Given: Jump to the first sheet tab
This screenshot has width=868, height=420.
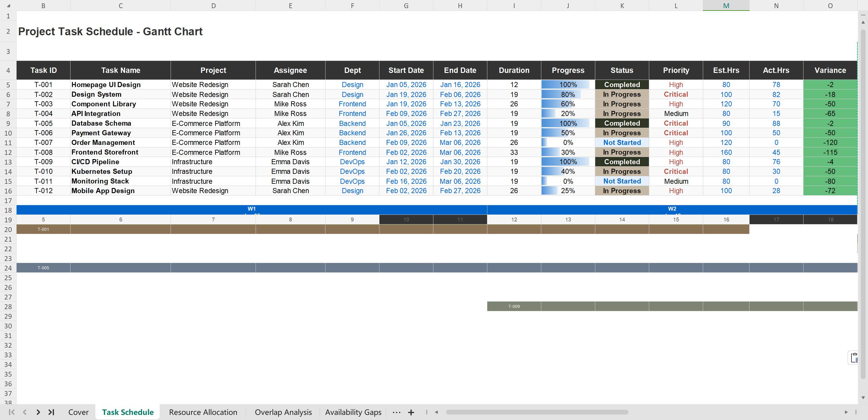Looking at the screenshot, I should 12,412.
